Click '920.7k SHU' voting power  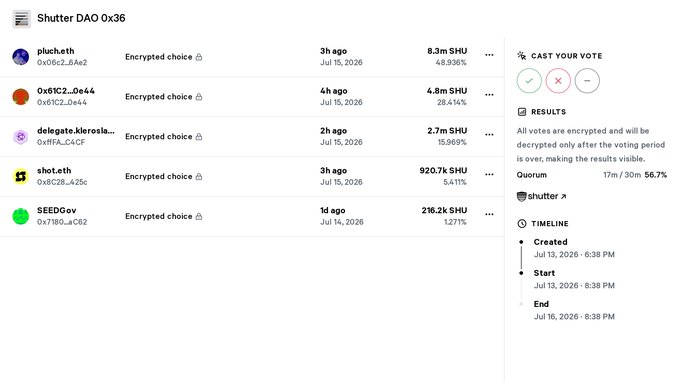(443, 171)
